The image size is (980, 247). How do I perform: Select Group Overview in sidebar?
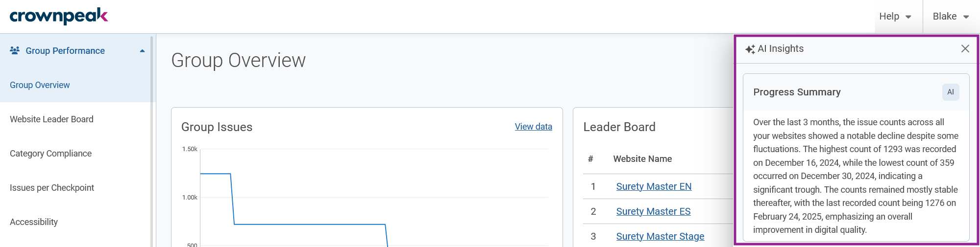[x=40, y=85]
